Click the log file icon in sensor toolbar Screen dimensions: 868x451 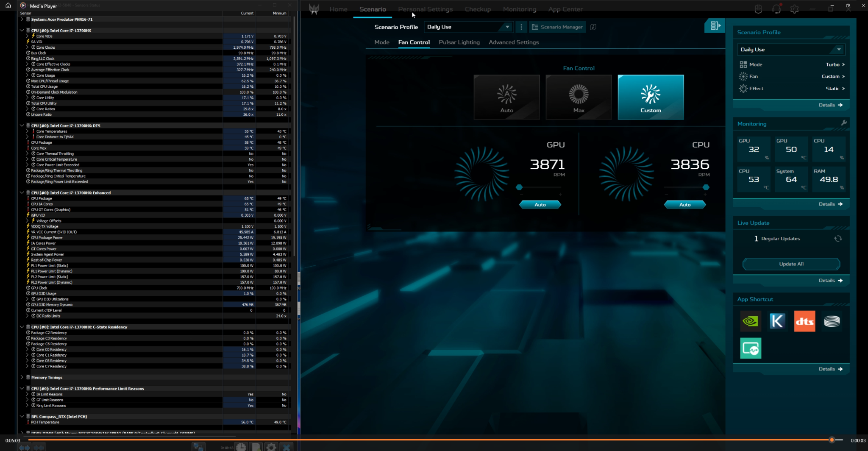tap(256, 447)
